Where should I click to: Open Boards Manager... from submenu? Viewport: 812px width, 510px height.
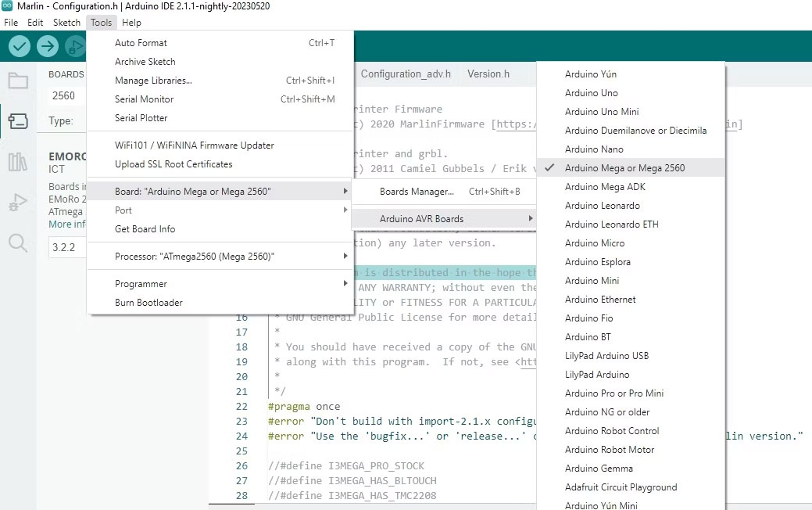444,191
